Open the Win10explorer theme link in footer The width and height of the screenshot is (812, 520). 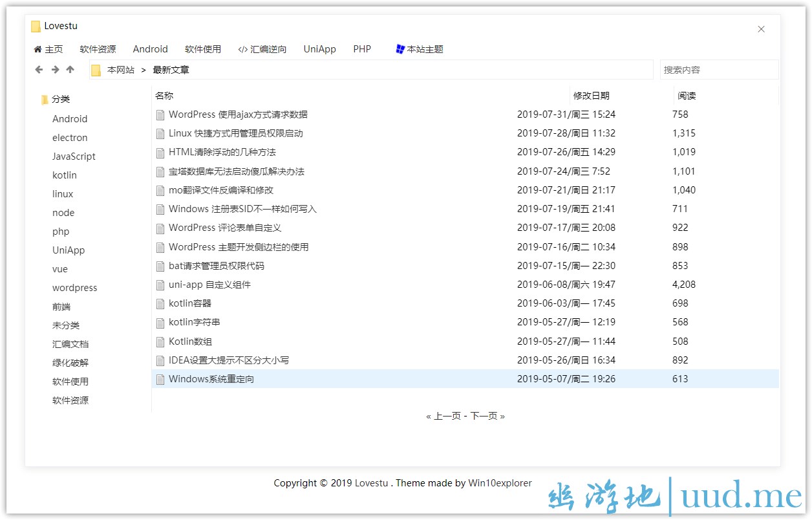click(500, 483)
